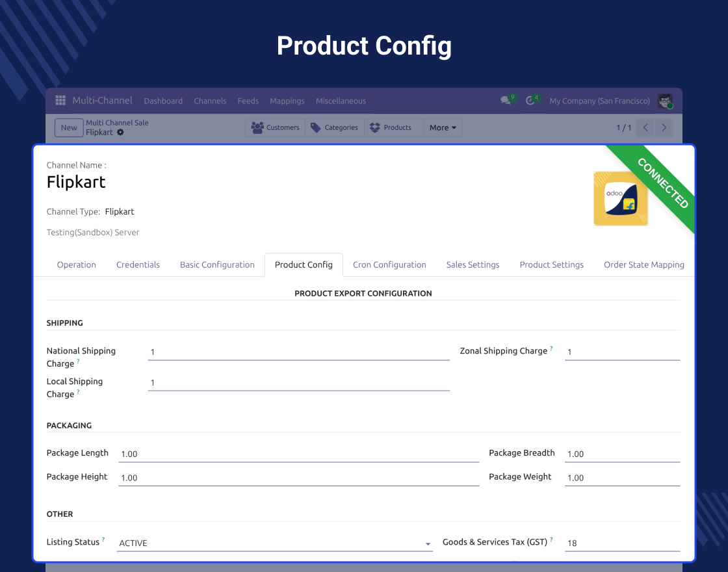Click the Flipkart Odoo channel image

point(621,199)
